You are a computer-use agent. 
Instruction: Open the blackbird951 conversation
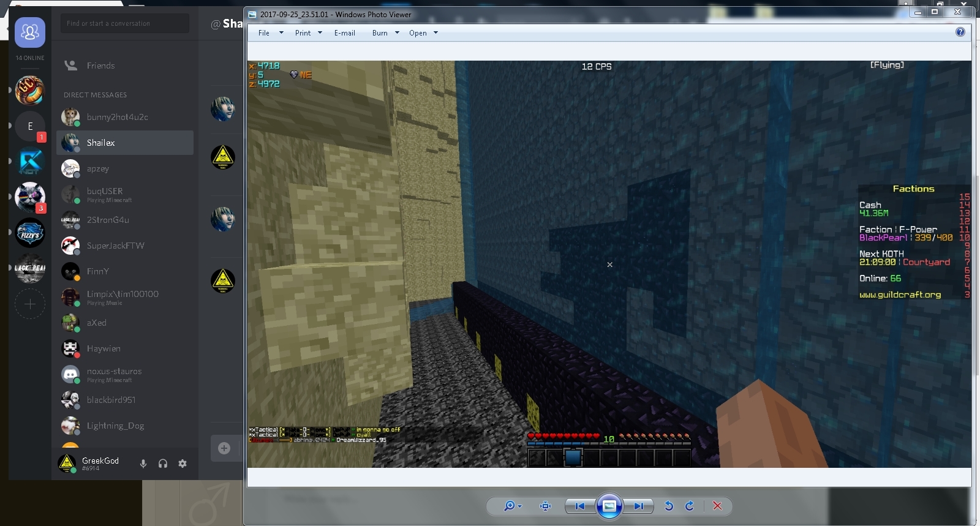125,400
